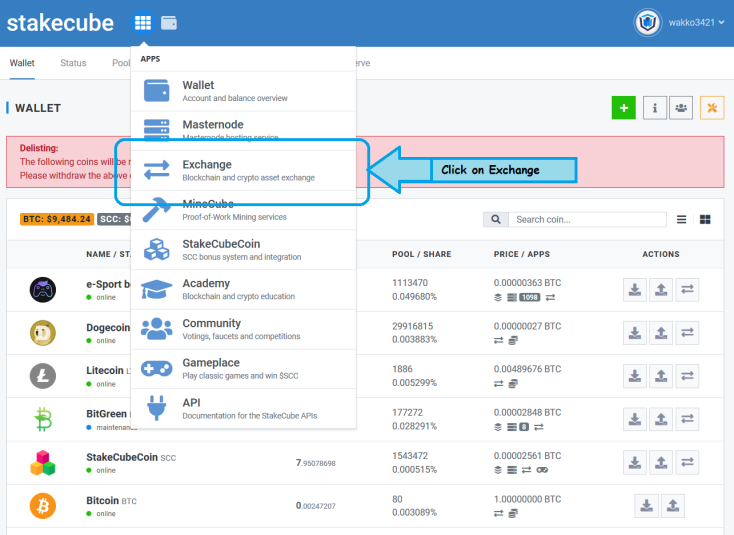Click exchange icon for StakeCubeCoin row

click(687, 462)
